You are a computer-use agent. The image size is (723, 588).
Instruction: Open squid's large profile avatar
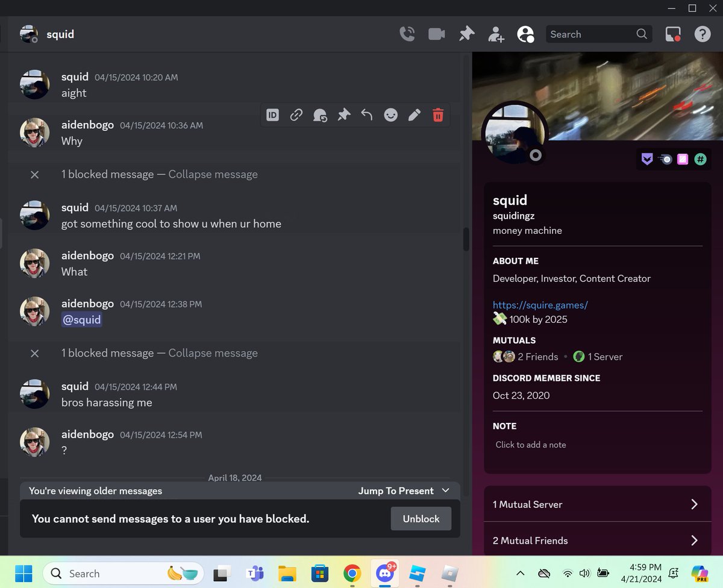pyautogui.click(x=514, y=133)
